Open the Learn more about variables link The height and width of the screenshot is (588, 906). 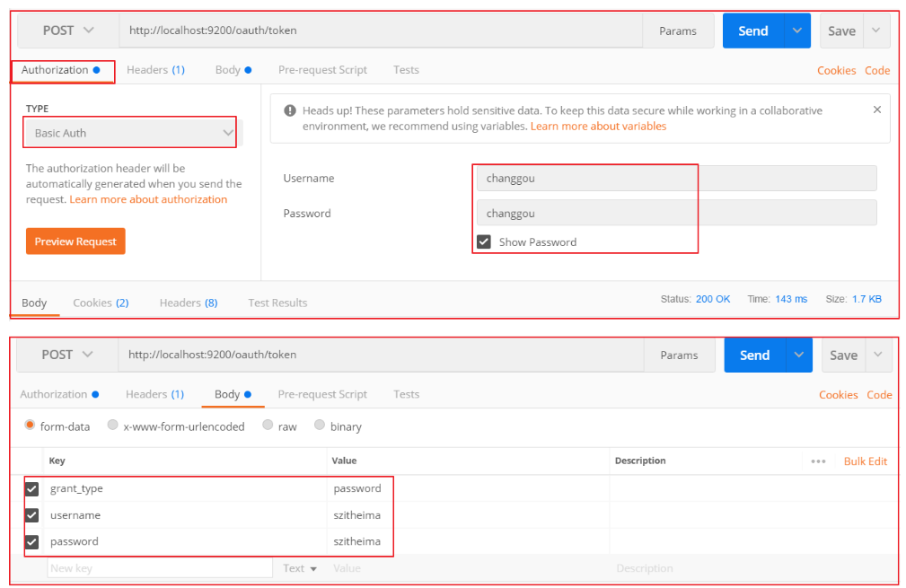[598, 127]
